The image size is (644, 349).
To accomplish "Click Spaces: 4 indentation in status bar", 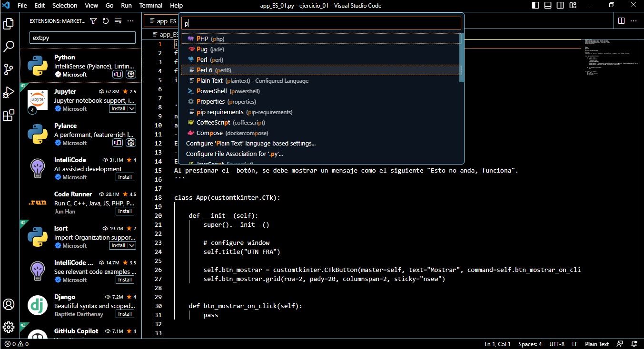I will (x=530, y=344).
